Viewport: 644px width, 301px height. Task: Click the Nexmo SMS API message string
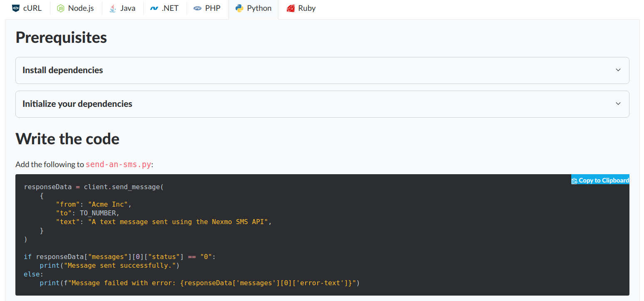[178, 222]
